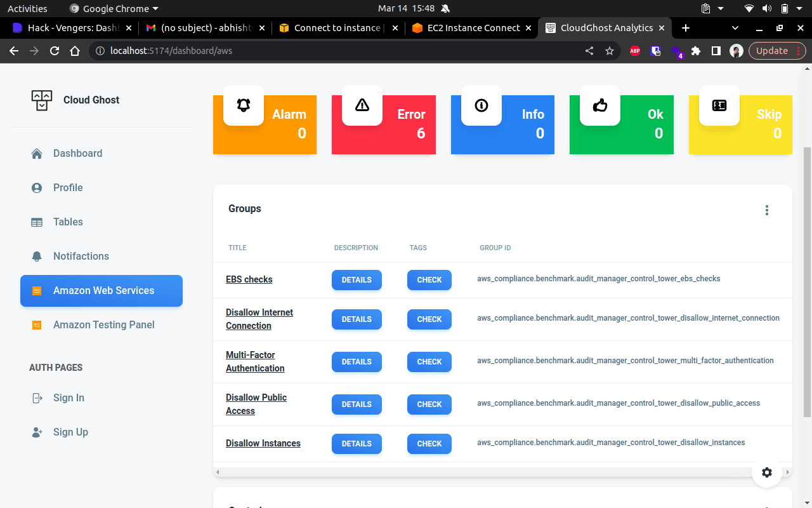812x508 pixels.
Task: Open Dashboard from the sidebar home icon
Action: pyautogui.click(x=37, y=154)
